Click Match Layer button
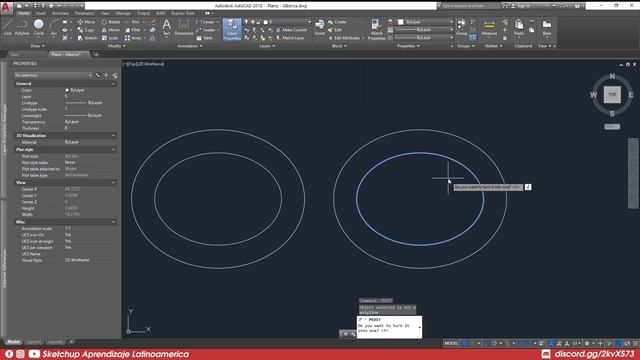640x360 pixels. tap(290, 38)
